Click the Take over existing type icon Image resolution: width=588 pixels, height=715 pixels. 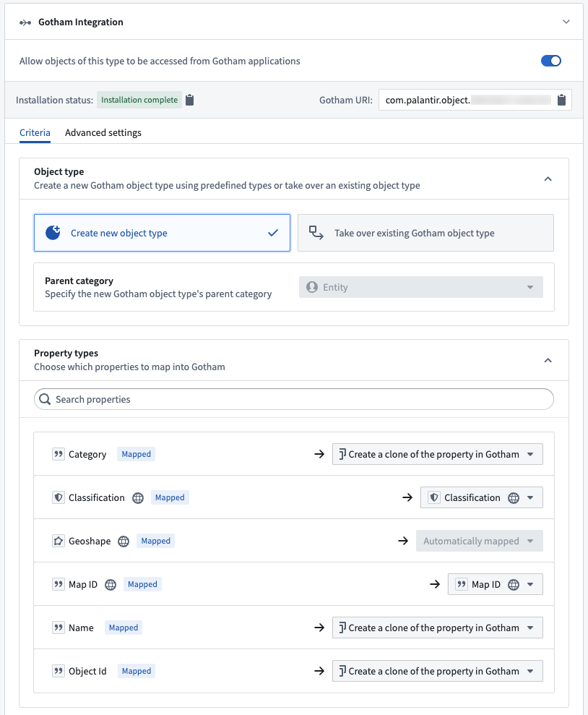[316, 233]
